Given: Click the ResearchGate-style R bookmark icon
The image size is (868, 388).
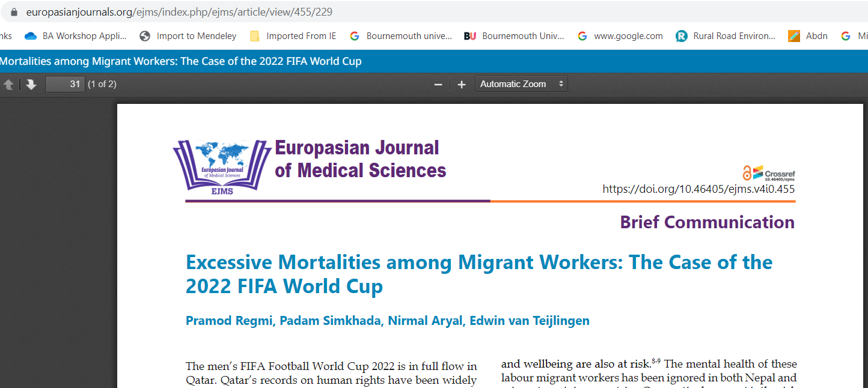Looking at the screenshot, I should 681,36.
